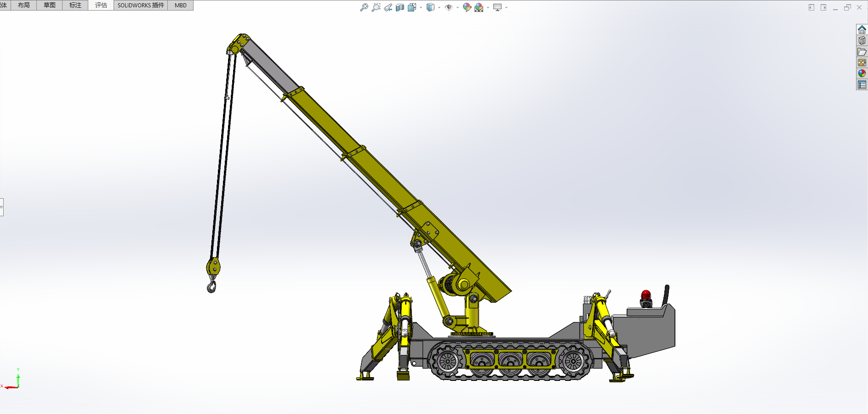Viewport: 868px width, 414px height.
Task: Open the File Explorer task pane tab
Action: point(862,52)
